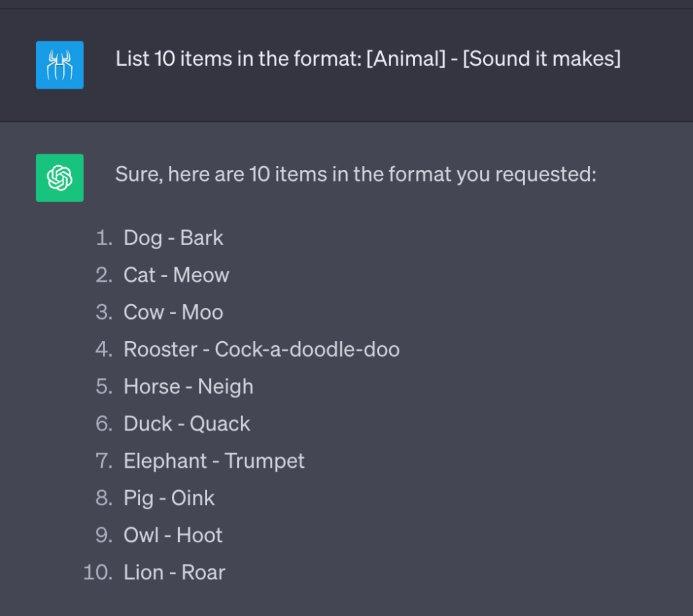Click the list number "10." marker
This screenshot has width=693, height=616.
tap(97, 573)
